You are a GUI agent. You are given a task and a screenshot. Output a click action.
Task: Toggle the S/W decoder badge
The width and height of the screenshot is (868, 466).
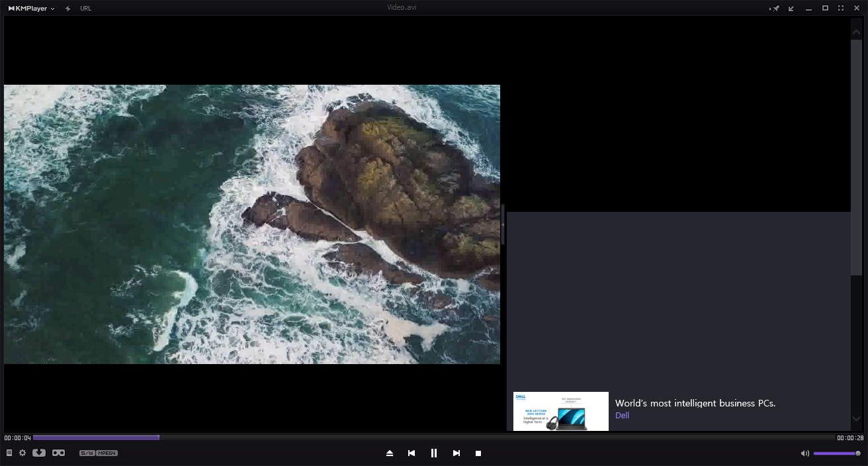(87, 453)
